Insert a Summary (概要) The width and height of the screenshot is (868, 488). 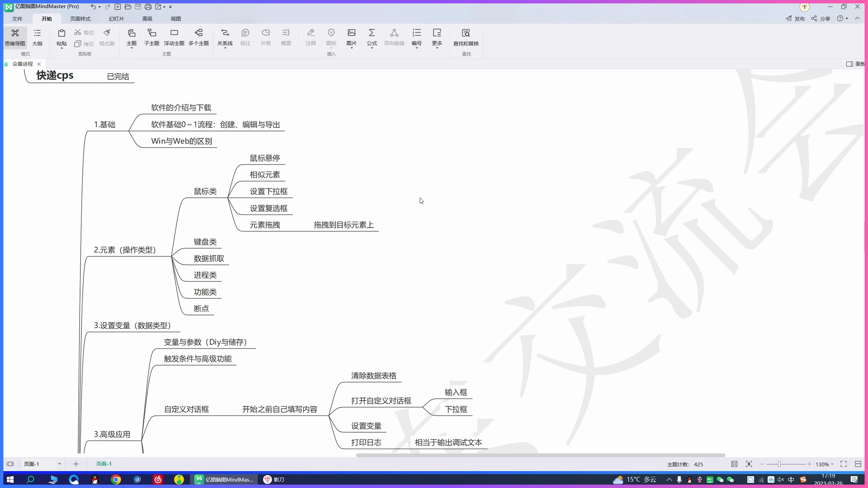coord(286,38)
